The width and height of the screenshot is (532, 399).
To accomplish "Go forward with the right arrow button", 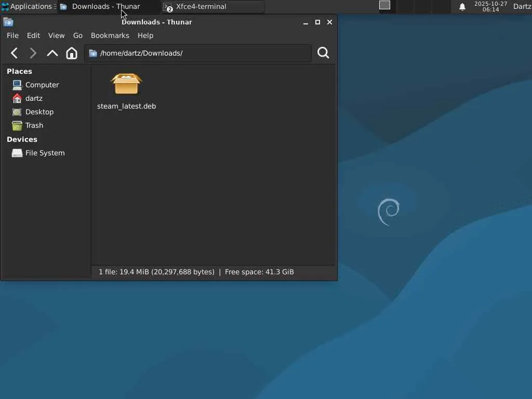I will click(x=33, y=54).
